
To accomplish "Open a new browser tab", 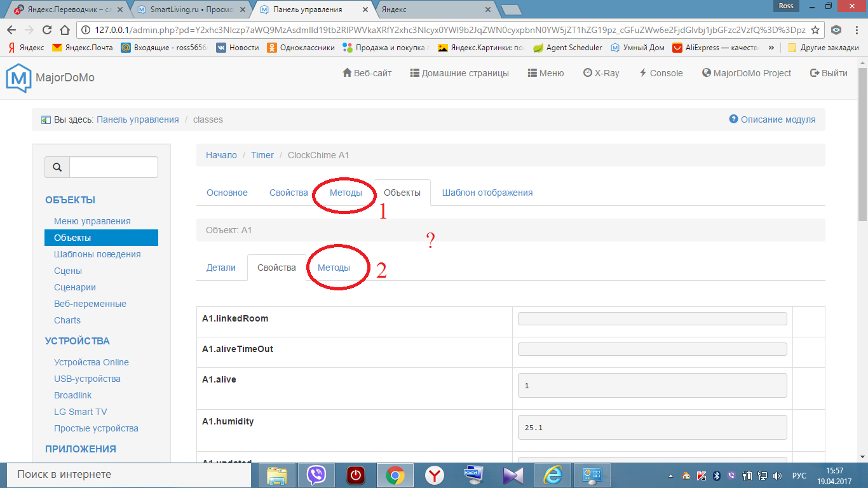I will [511, 10].
